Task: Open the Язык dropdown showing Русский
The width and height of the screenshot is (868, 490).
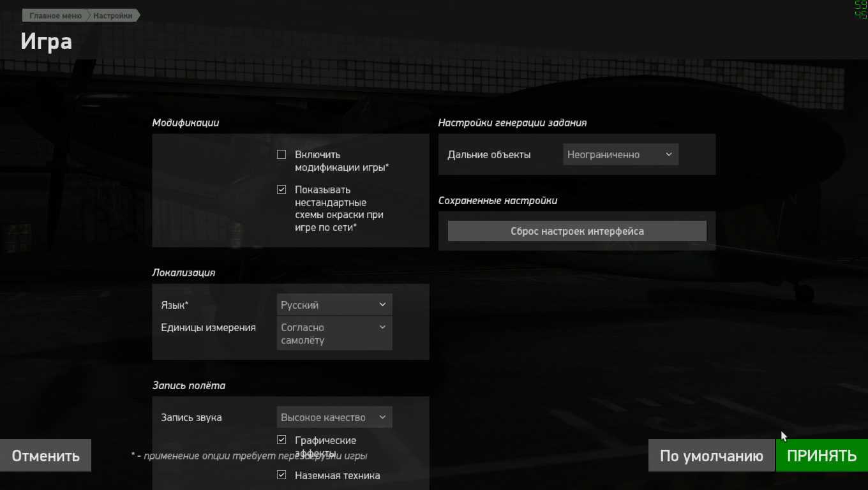Action: (334, 305)
